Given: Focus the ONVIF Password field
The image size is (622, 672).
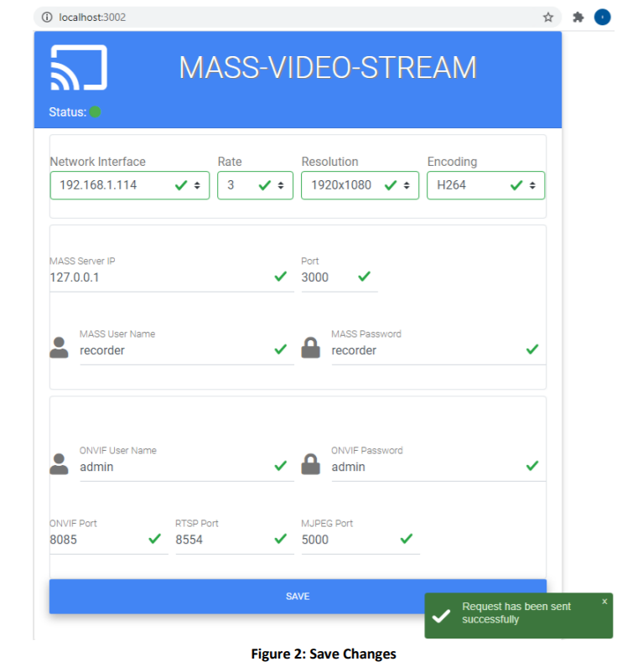Looking at the screenshot, I should (438, 468).
